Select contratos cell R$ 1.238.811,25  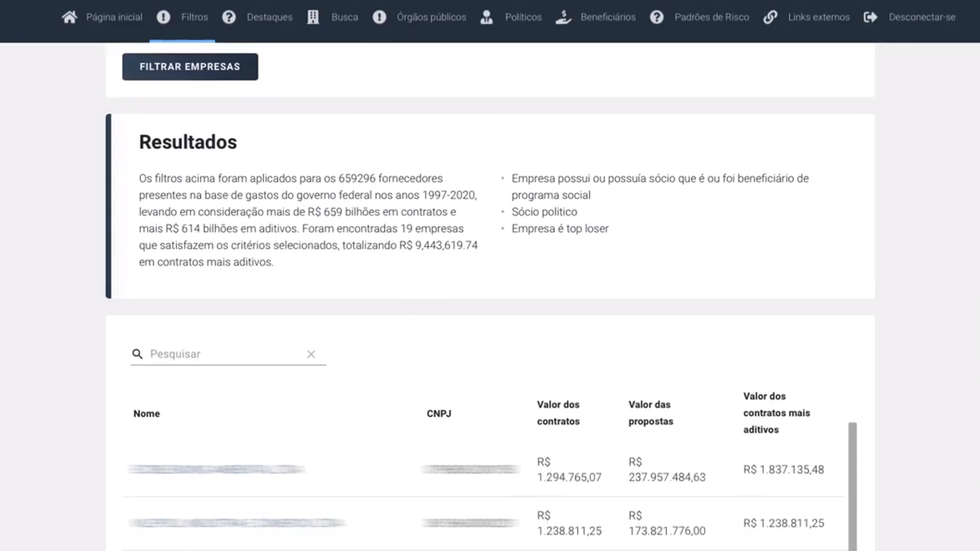[x=569, y=523]
